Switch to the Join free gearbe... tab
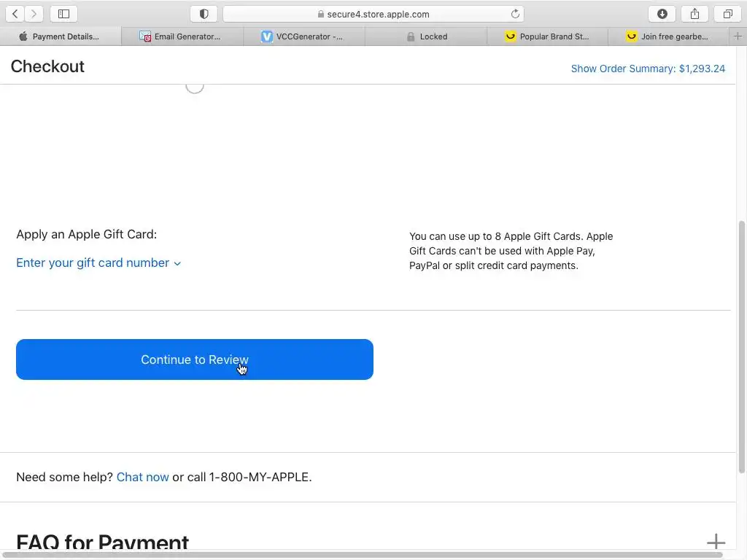The width and height of the screenshot is (747, 560). 669,36
